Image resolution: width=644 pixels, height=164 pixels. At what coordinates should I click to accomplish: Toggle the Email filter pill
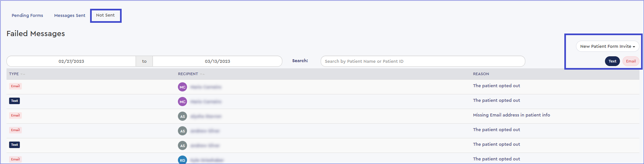coord(631,61)
